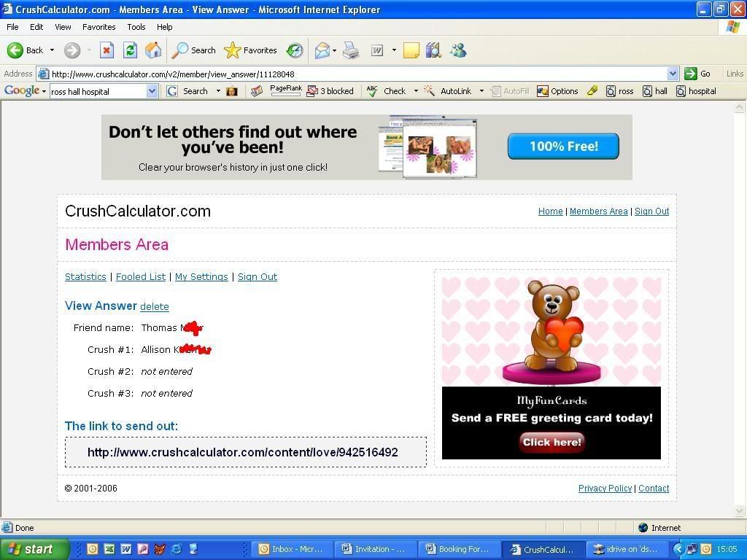The image size is (747, 560).
Task: Open Favorites star button
Action: pyautogui.click(x=250, y=50)
